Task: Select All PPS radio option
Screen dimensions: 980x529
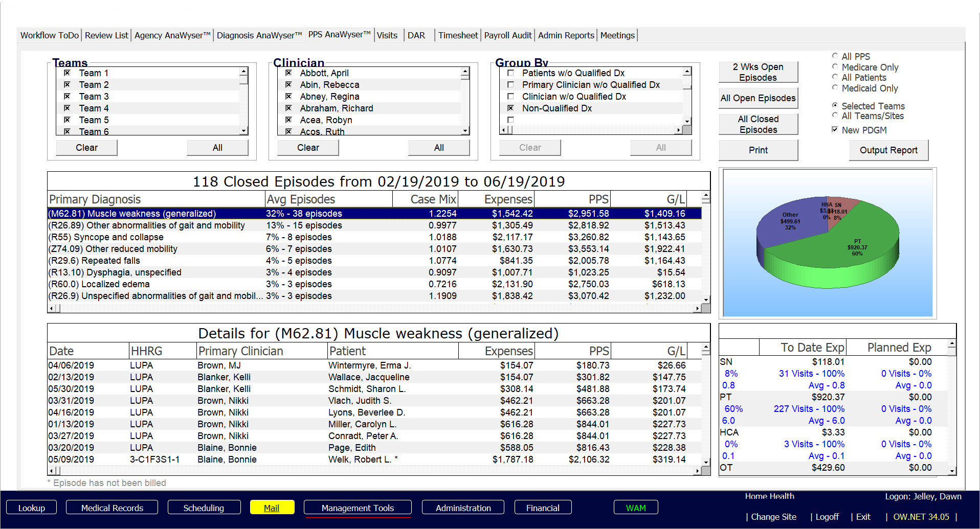Action: 835,56
